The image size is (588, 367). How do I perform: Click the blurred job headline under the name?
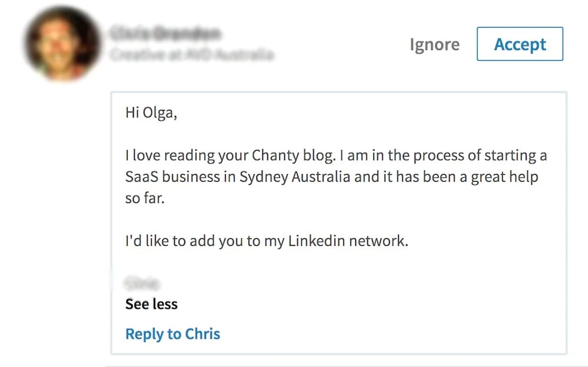click(192, 55)
